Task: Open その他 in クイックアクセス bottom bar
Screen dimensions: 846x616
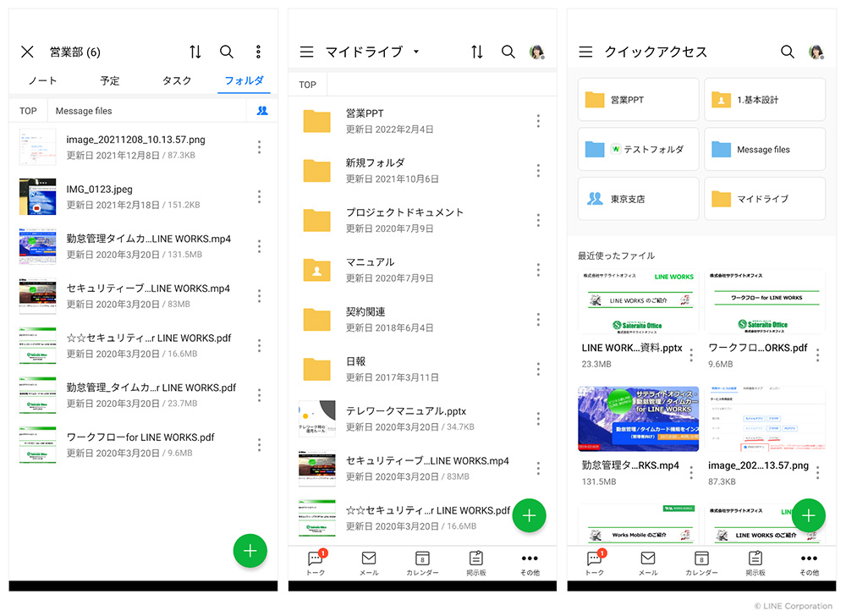Action: coord(809,564)
